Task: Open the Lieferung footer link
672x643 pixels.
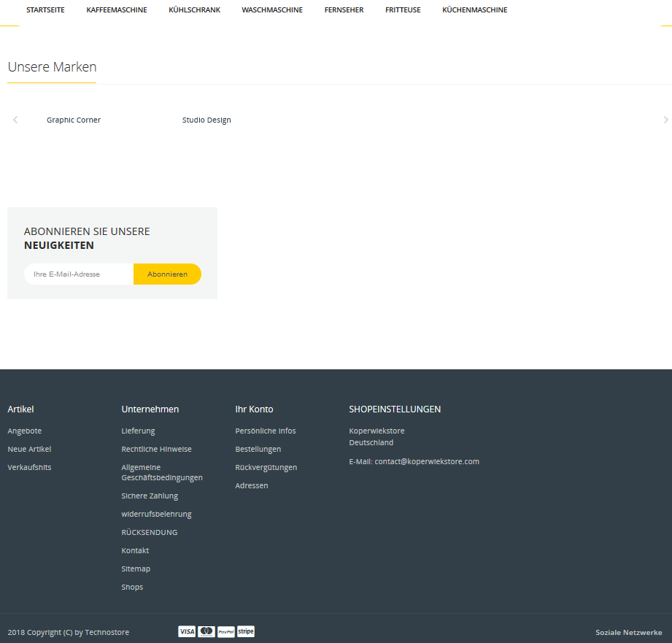Action: 138,431
